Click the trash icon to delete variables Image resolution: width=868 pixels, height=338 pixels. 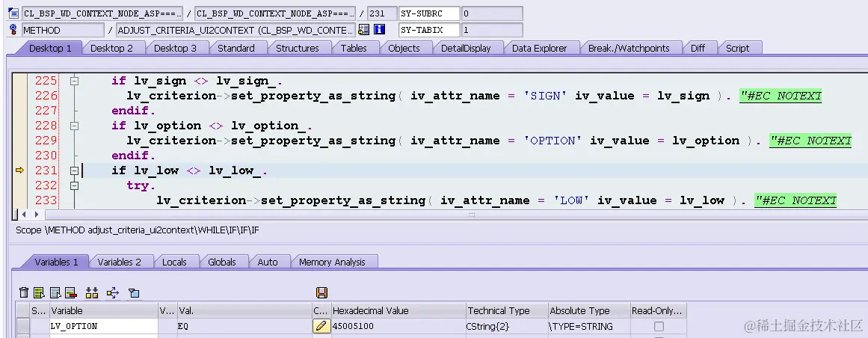point(23,292)
